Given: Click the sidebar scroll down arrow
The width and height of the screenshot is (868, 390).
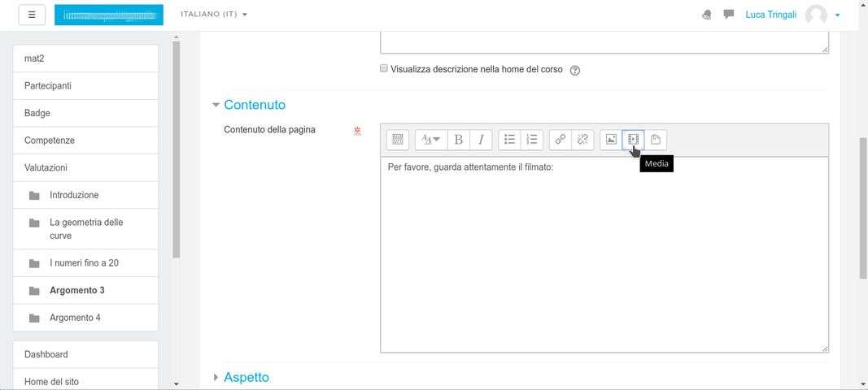Looking at the screenshot, I should [x=176, y=384].
